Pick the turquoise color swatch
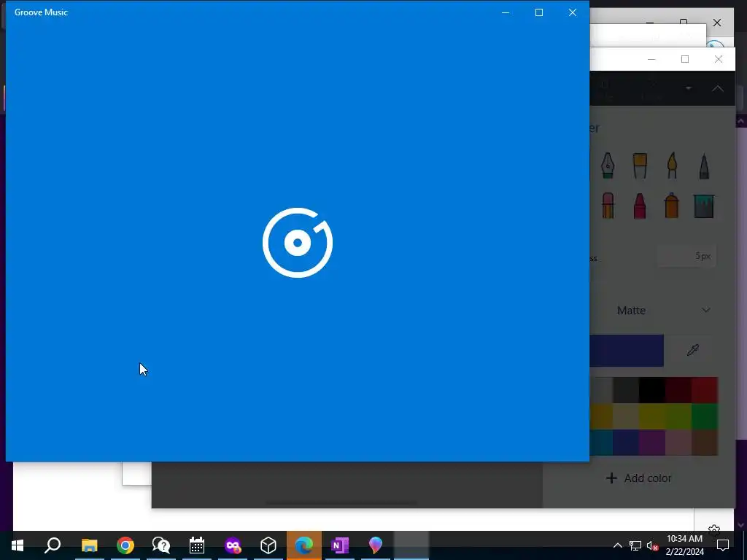Viewport: 747px width, 560px height. tap(601, 443)
